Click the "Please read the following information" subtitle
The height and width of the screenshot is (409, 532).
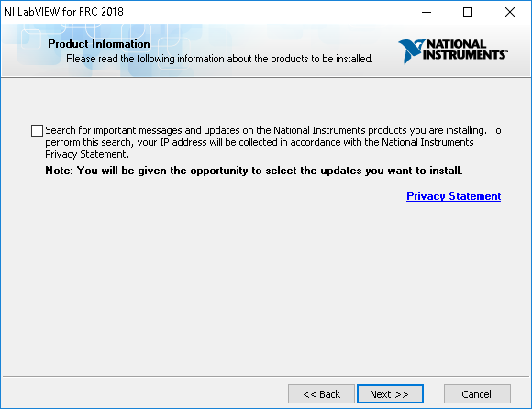(219, 59)
